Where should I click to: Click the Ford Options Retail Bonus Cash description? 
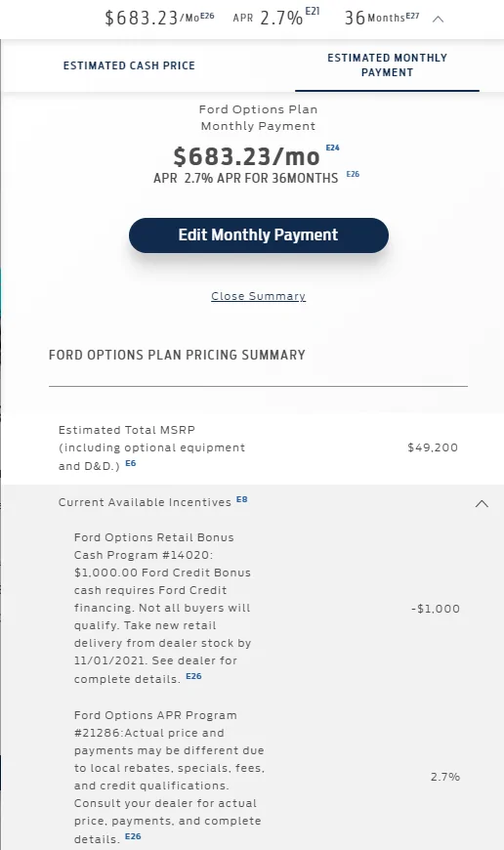click(x=162, y=609)
